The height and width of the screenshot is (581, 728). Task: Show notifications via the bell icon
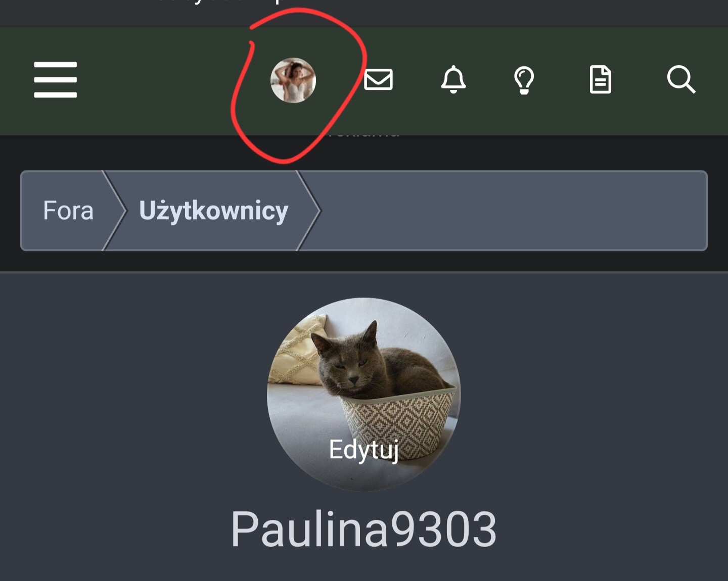[453, 79]
